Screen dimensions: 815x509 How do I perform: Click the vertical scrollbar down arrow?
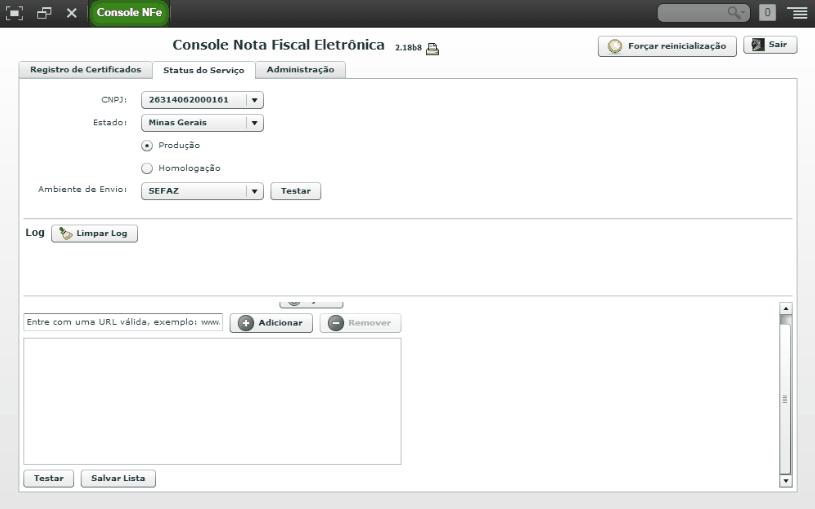[x=785, y=481]
